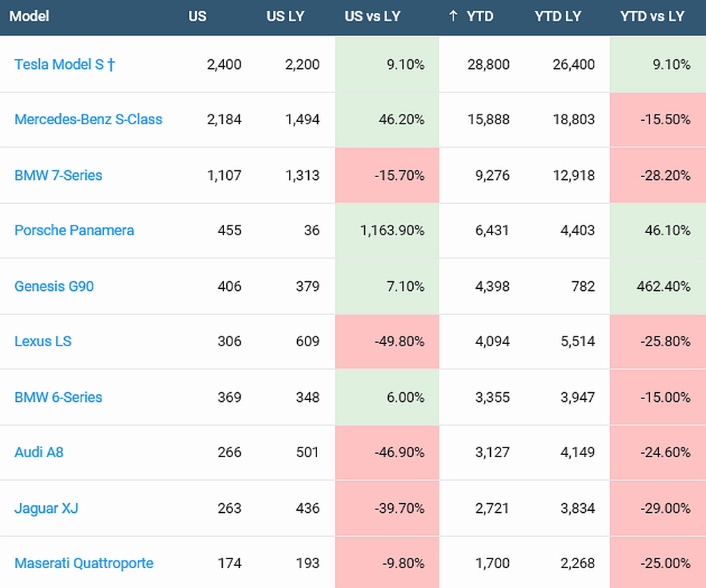Open the Porsche Panamera link

74,230
